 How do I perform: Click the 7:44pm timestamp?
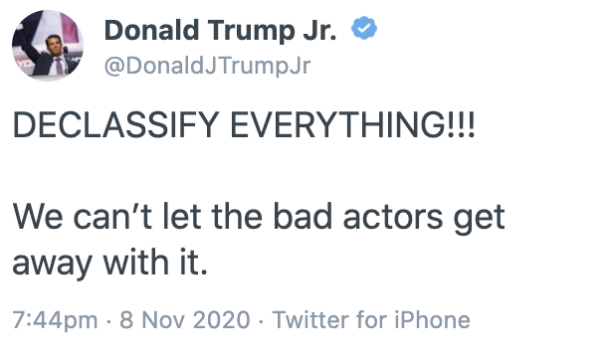tap(55, 320)
